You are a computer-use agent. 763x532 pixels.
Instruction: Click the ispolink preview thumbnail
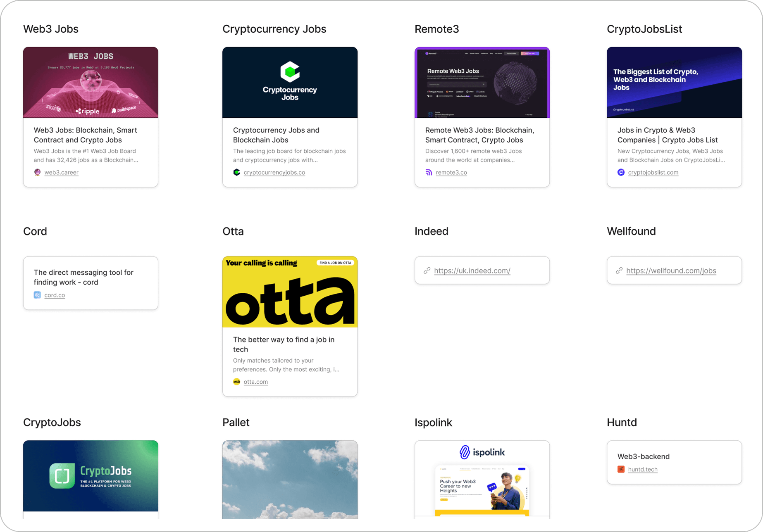[x=482, y=478]
